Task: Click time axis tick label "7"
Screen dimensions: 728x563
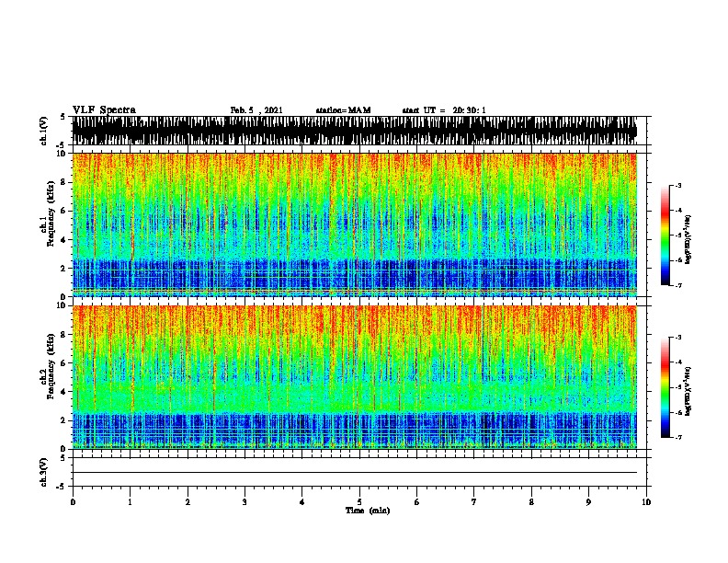Action: click(474, 502)
